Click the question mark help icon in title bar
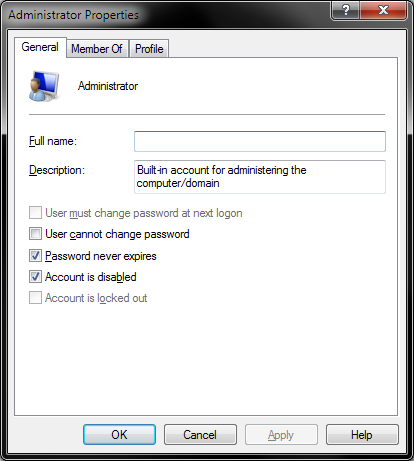The image size is (414, 461). pos(345,10)
